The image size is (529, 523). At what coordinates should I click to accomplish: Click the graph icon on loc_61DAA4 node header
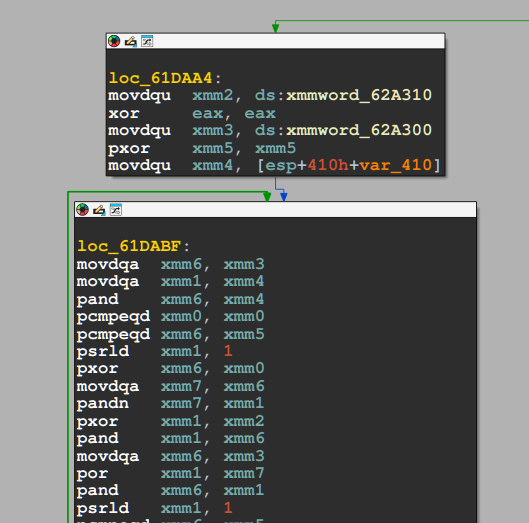[147, 41]
